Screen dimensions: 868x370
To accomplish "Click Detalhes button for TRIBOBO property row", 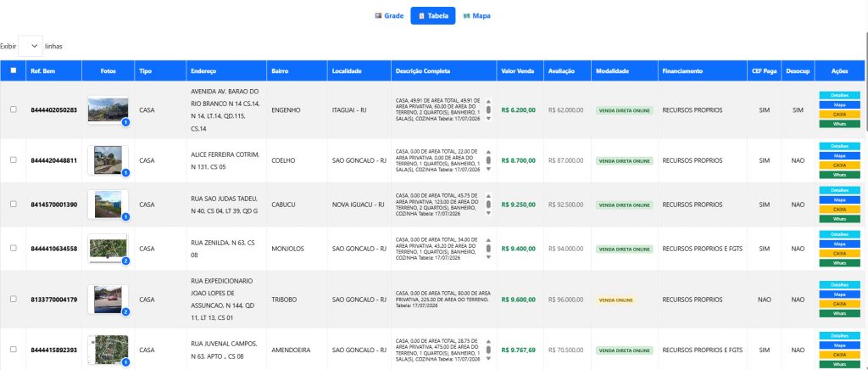I will [x=839, y=284].
